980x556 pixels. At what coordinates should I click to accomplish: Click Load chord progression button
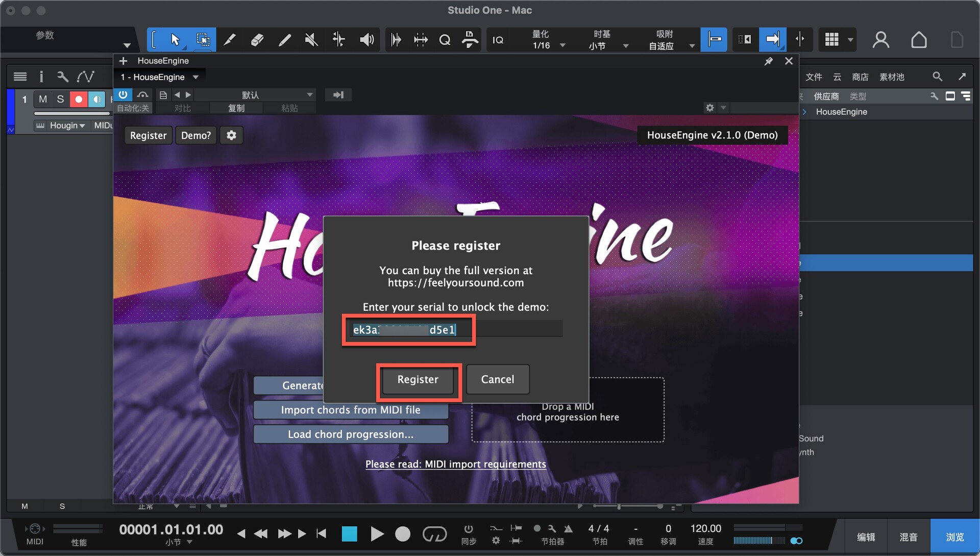pyautogui.click(x=351, y=434)
